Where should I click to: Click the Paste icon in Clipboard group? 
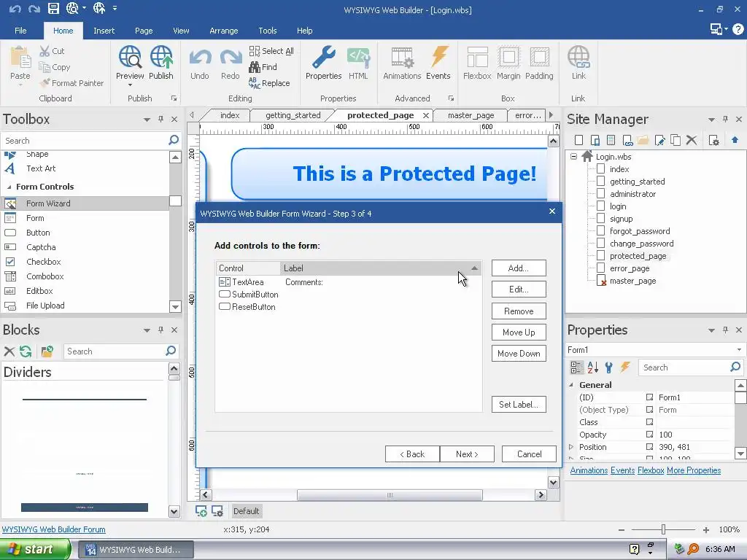click(x=20, y=58)
